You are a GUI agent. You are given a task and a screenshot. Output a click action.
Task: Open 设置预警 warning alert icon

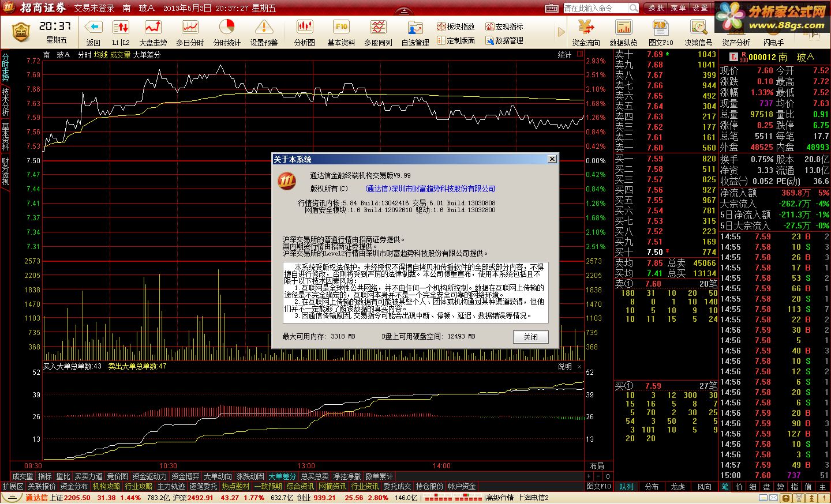tap(264, 27)
